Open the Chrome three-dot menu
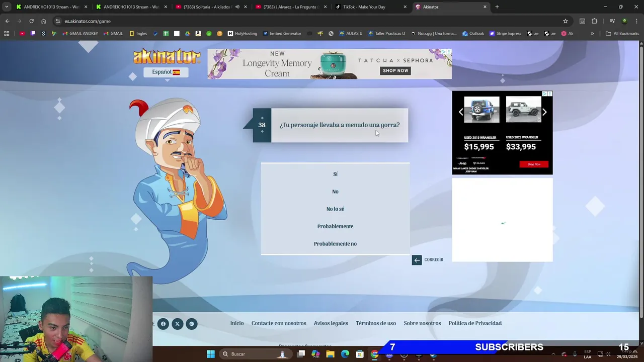 click(x=636, y=21)
